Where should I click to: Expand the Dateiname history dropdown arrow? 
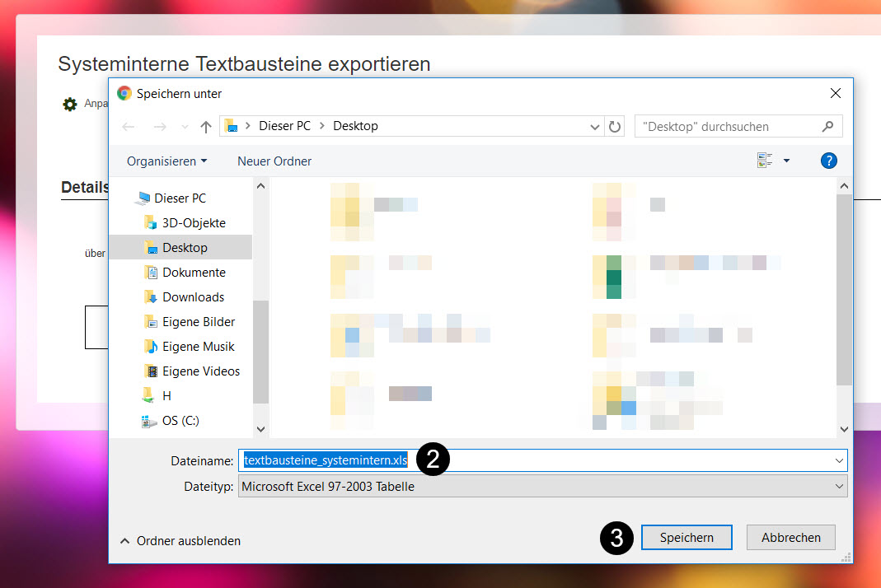tap(839, 460)
